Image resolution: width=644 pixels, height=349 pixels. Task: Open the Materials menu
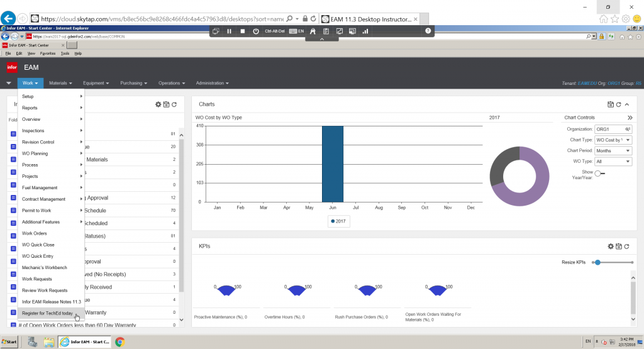60,83
